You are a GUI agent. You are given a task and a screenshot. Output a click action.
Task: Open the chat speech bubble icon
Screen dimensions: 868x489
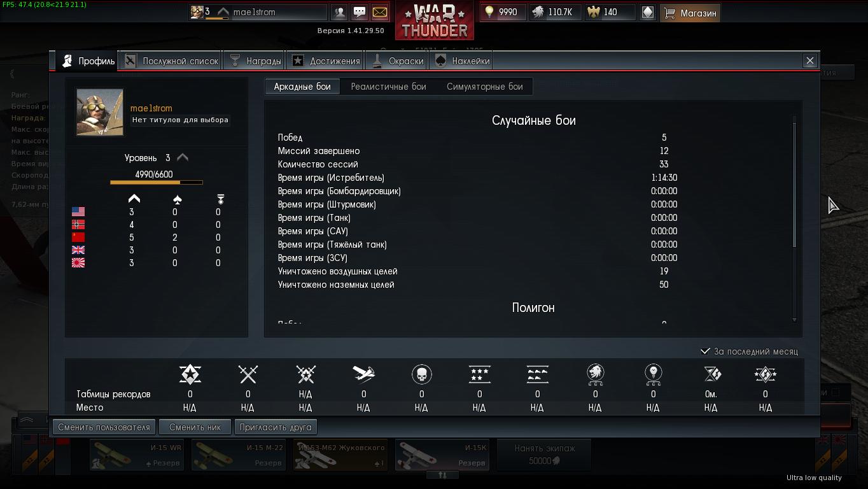coord(360,12)
